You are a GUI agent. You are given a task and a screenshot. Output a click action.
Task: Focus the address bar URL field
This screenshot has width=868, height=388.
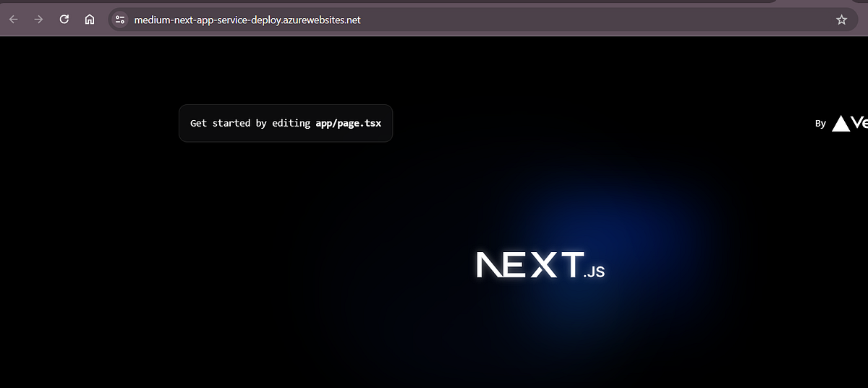coord(482,20)
